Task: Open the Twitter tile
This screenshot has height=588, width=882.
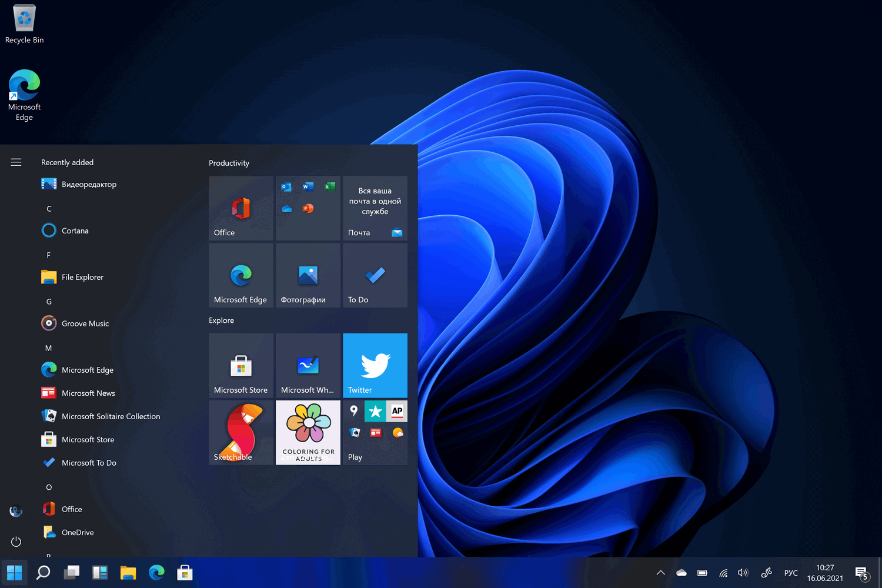Action: coord(375,365)
